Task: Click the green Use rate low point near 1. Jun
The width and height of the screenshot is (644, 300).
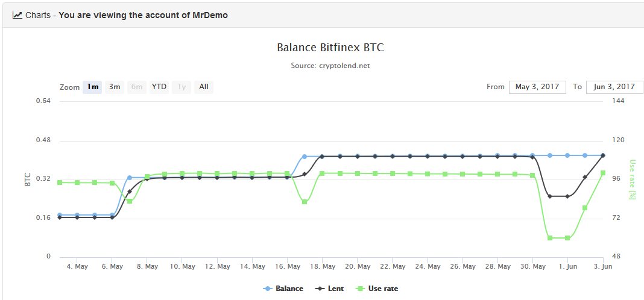Action: (x=567, y=238)
